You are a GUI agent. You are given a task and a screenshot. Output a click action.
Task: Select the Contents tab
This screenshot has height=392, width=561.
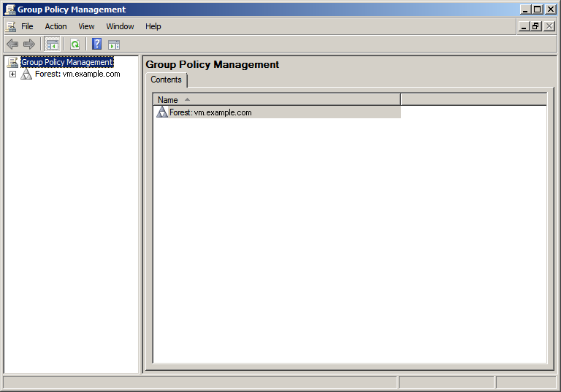[167, 80]
